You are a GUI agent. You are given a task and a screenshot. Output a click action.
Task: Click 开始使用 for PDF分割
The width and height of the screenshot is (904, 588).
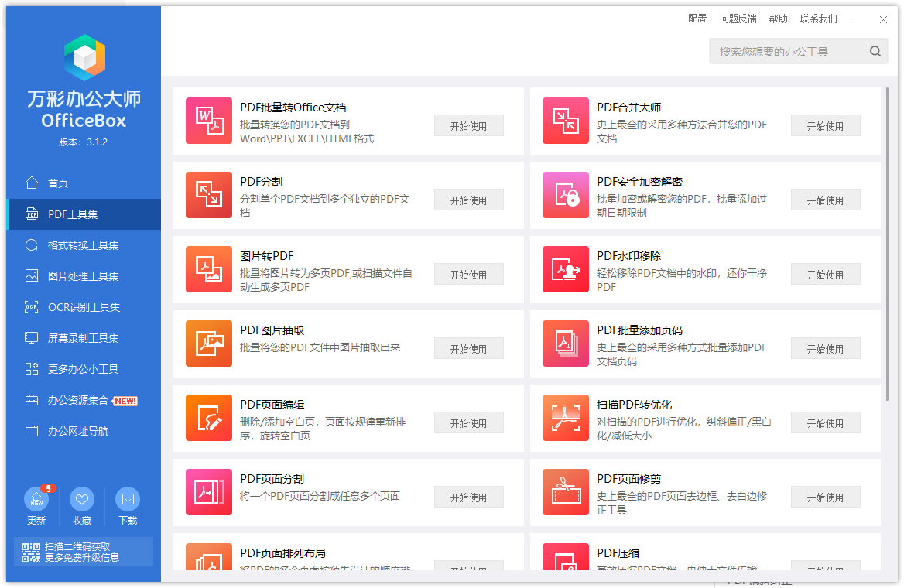469,200
